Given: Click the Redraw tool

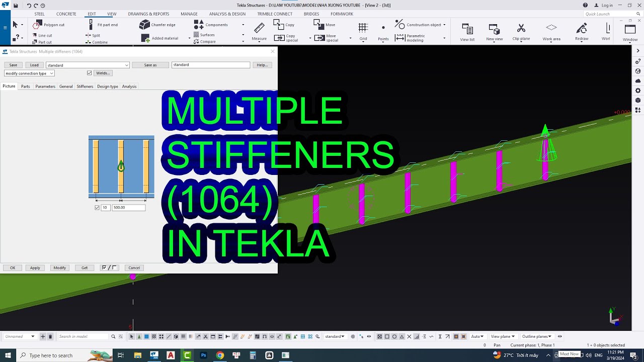Looking at the screenshot, I should click(x=582, y=32).
